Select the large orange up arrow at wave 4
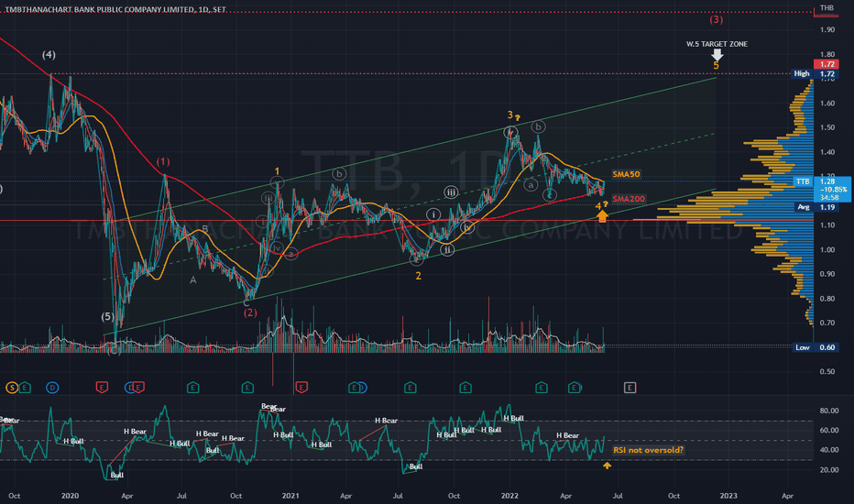Image resolution: width=854 pixels, height=504 pixels. 602,216
